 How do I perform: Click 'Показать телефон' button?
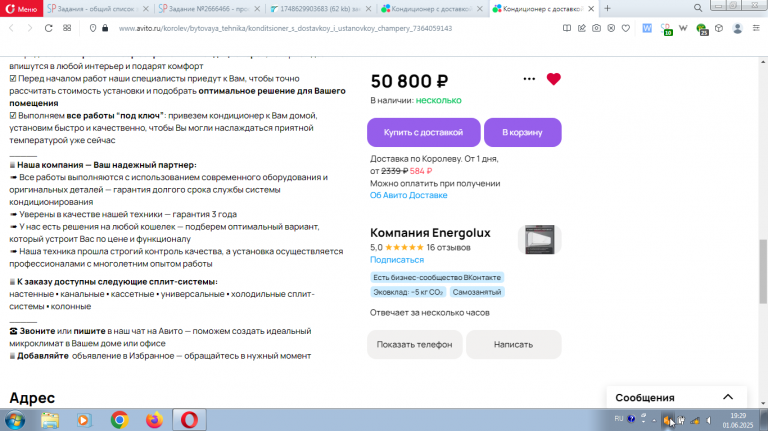click(414, 344)
